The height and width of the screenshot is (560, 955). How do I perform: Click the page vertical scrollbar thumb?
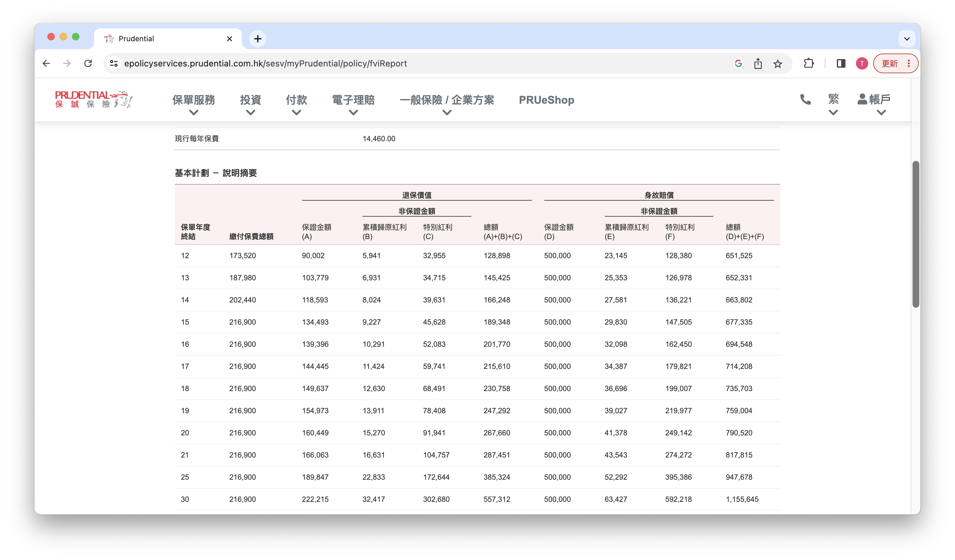pos(916,234)
